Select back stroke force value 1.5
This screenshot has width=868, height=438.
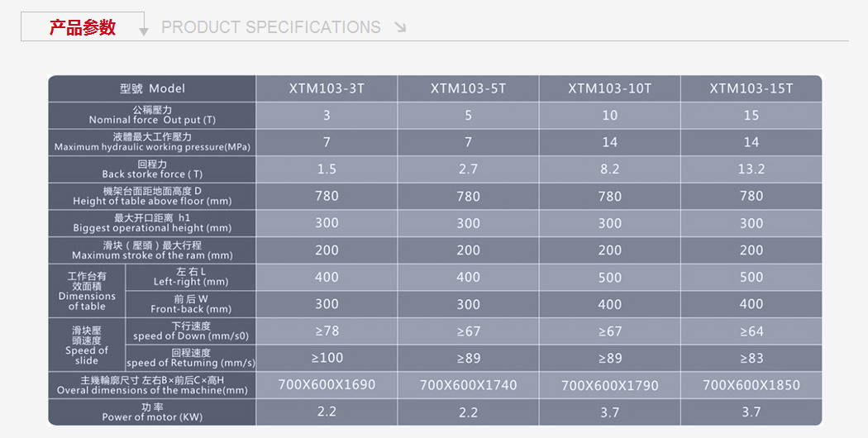click(327, 169)
